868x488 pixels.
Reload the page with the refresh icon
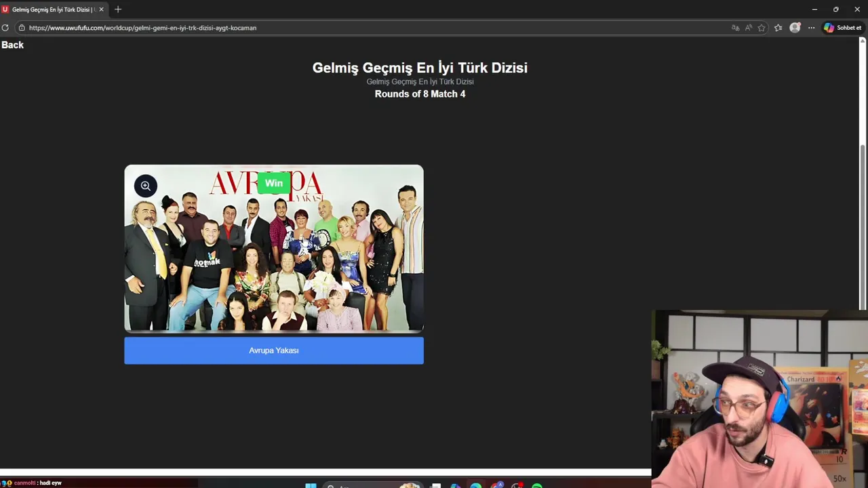click(5, 28)
